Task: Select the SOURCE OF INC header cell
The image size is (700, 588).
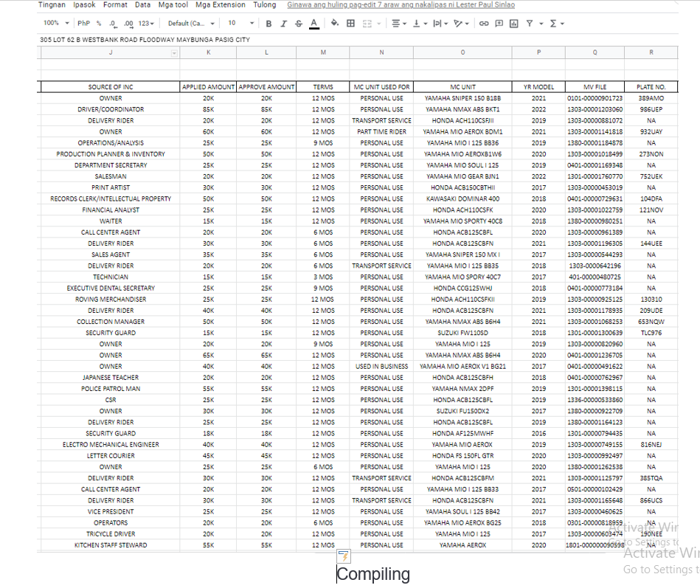Action: pyautogui.click(x=110, y=87)
